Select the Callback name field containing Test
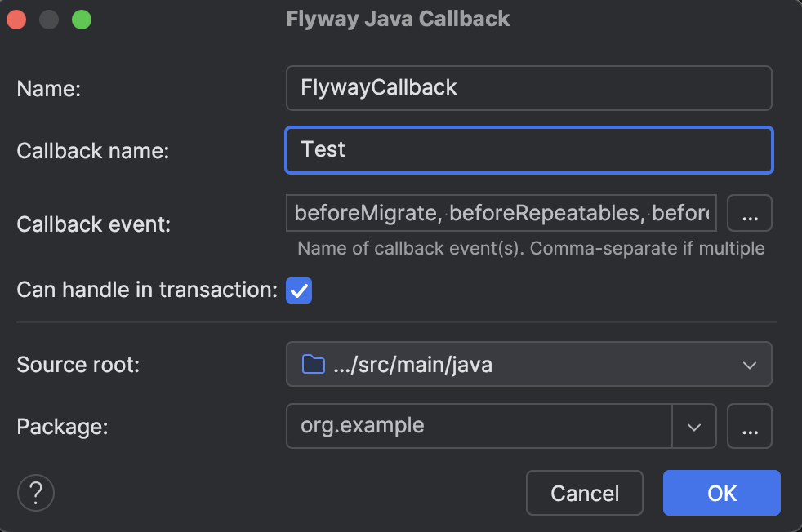This screenshot has height=532, width=802. pyautogui.click(x=528, y=150)
